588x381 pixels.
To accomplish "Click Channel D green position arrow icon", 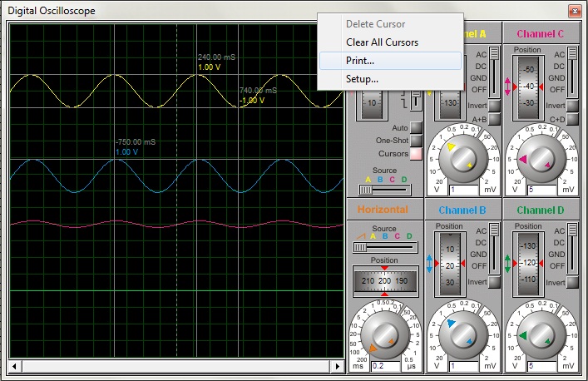I will click(509, 263).
